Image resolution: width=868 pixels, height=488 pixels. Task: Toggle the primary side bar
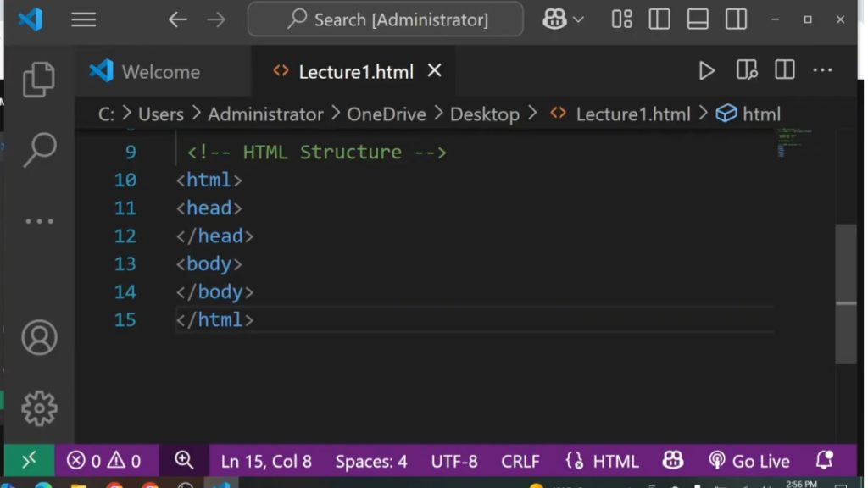click(x=659, y=19)
